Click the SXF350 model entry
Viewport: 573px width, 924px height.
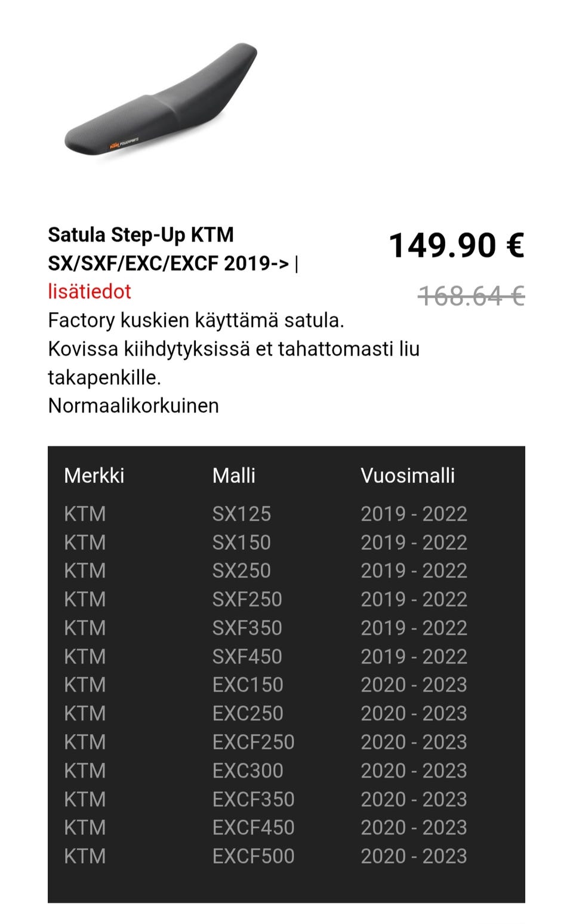pyautogui.click(x=247, y=628)
